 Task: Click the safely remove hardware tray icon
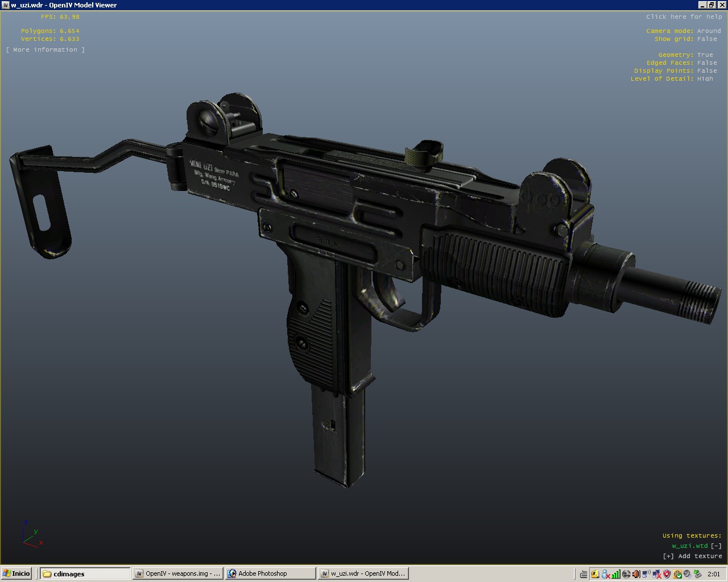point(698,574)
